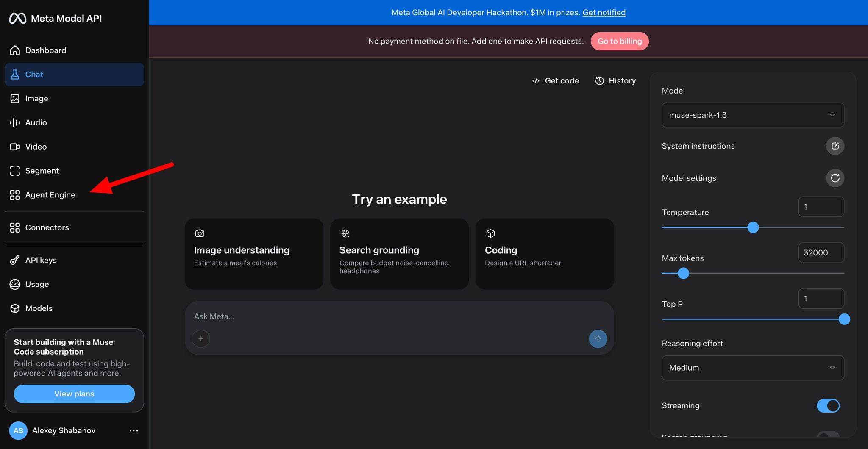Open user options three-dot menu

[134, 431]
